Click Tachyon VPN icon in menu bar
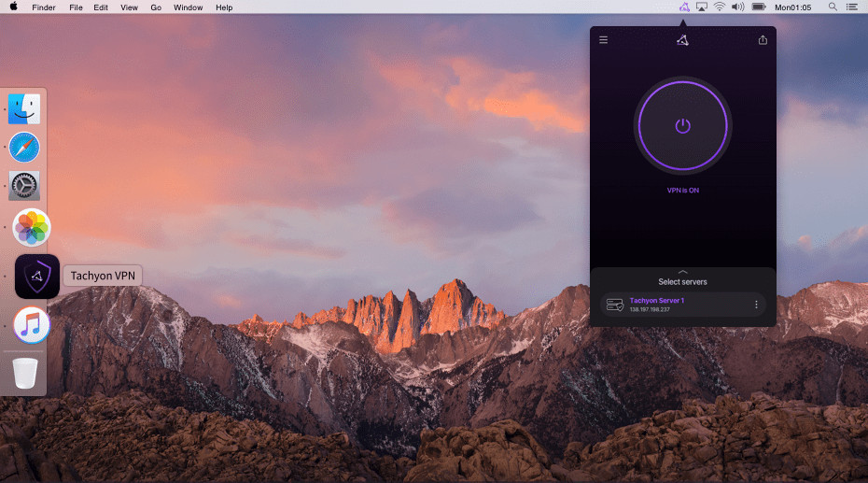Screen dimensions: 868x483 683,7
